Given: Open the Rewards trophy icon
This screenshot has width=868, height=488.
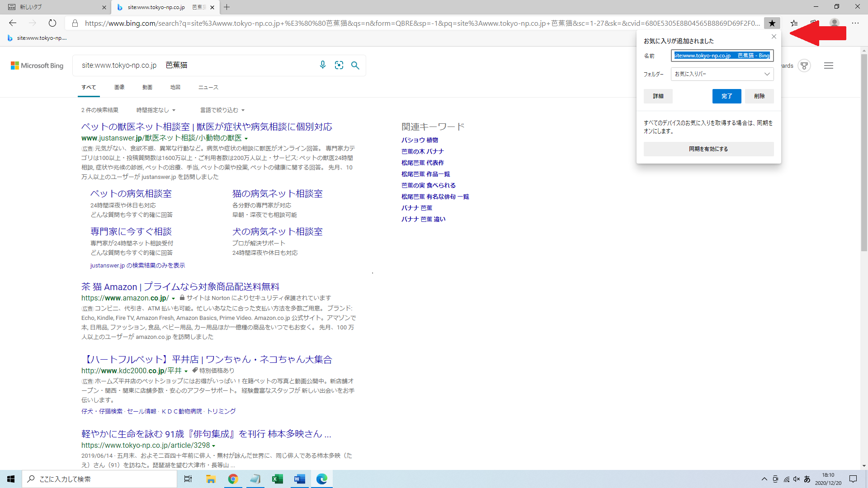Looking at the screenshot, I should tap(804, 66).
